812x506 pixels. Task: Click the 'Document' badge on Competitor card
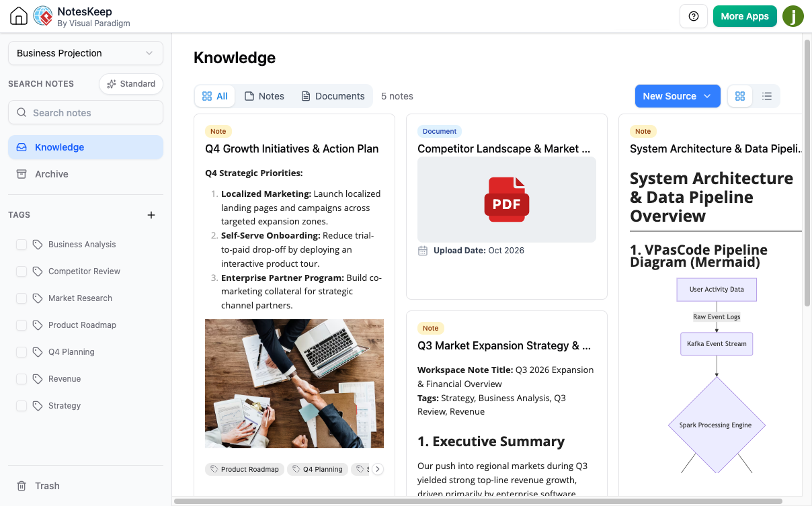click(440, 132)
